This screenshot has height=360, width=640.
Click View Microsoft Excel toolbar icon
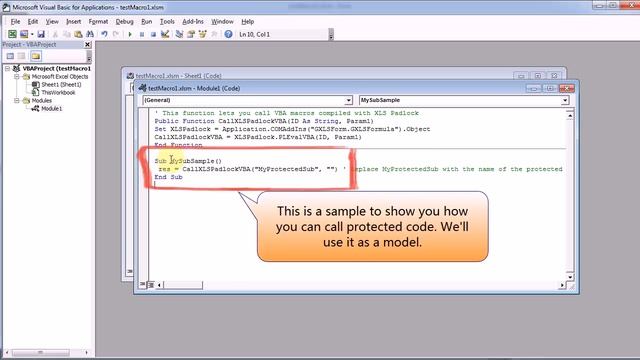click(x=12, y=34)
